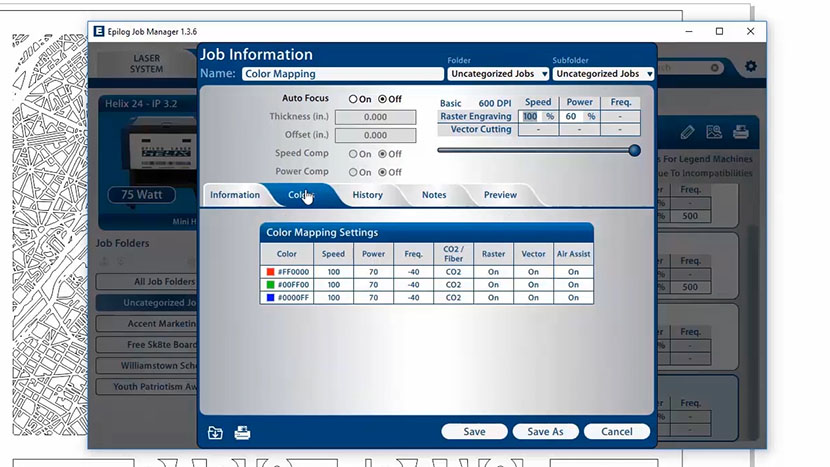
Task: Set Power Comp to On
Action: [353, 172]
